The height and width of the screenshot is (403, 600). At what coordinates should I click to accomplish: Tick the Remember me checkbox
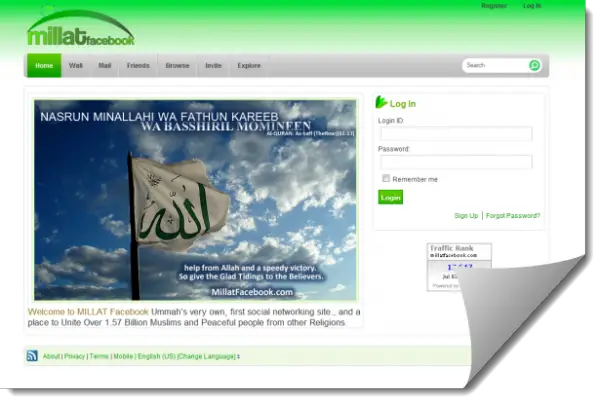tap(386, 178)
